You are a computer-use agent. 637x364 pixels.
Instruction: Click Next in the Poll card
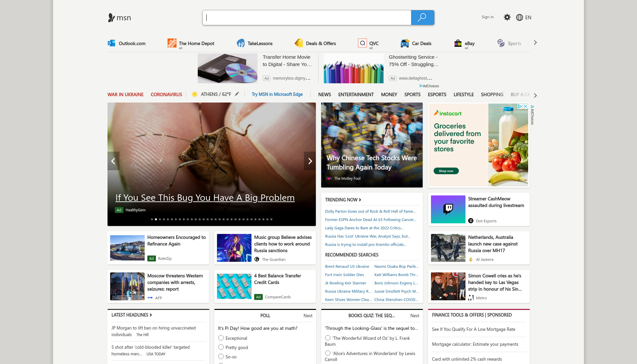coord(308,316)
